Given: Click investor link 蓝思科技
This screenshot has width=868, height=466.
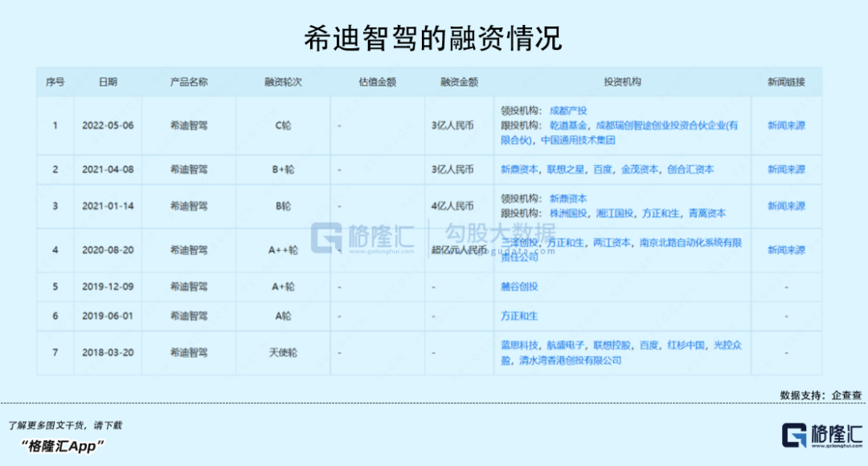Looking at the screenshot, I should [x=519, y=345].
